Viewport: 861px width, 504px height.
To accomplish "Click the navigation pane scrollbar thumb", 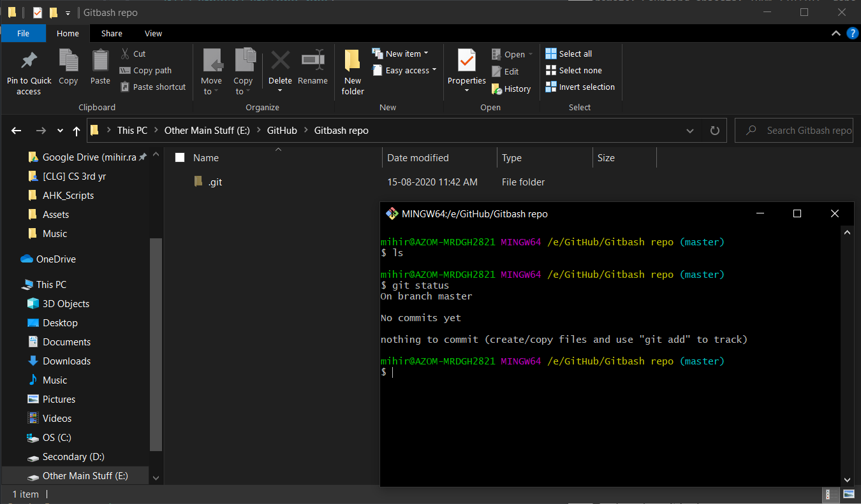I will [156, 344].
